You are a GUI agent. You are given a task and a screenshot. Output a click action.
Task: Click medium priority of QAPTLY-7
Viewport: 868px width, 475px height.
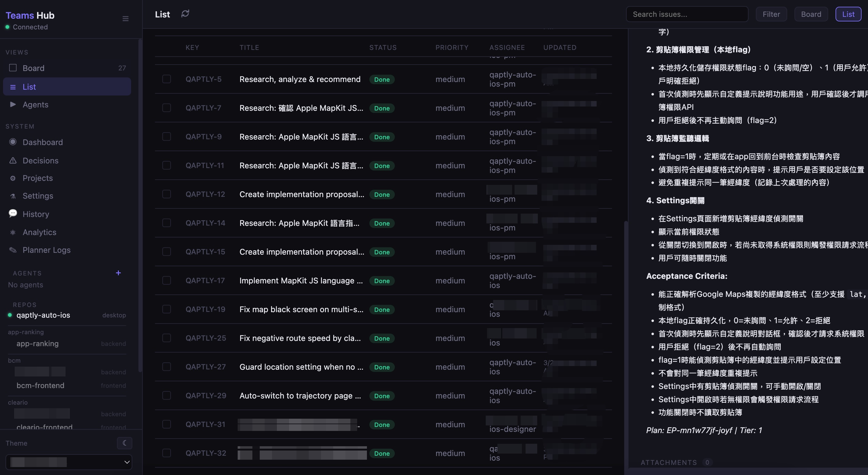coord(450,108)
